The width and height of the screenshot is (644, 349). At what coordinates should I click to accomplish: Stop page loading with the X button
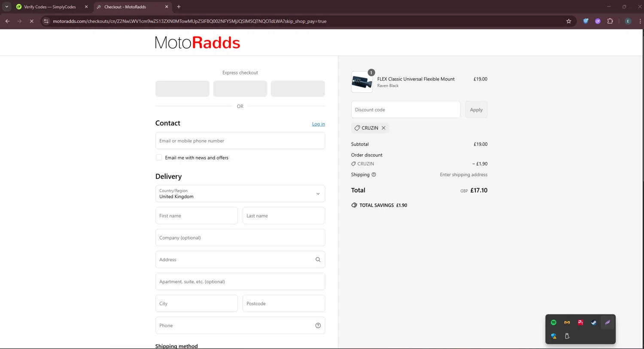click(31, 21)
